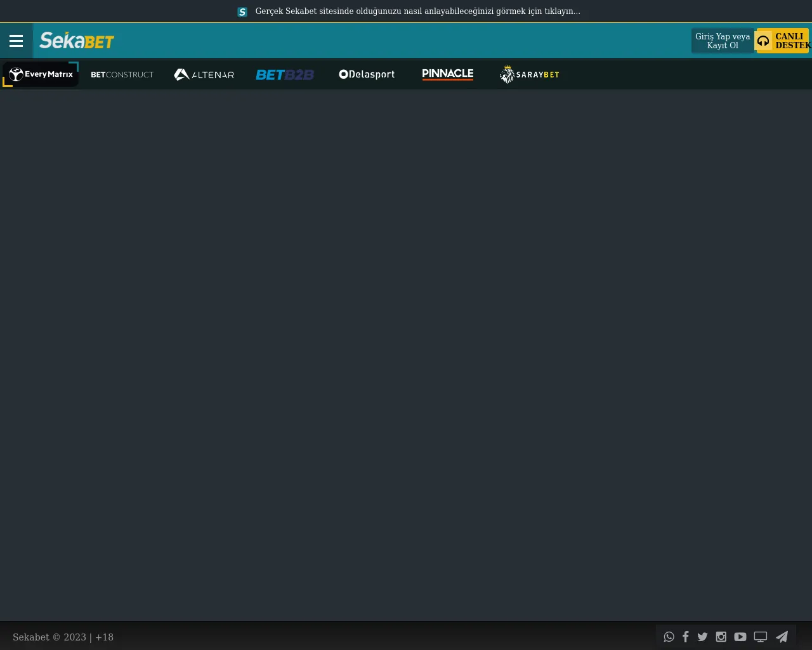Click the YouTube icon in footer
This screenshot has width=812, height=650.
tap(740, 637)
